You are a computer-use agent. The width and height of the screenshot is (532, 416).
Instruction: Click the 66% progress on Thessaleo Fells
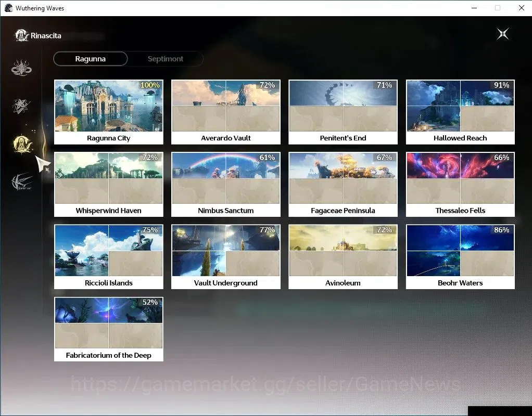point(501,158)
